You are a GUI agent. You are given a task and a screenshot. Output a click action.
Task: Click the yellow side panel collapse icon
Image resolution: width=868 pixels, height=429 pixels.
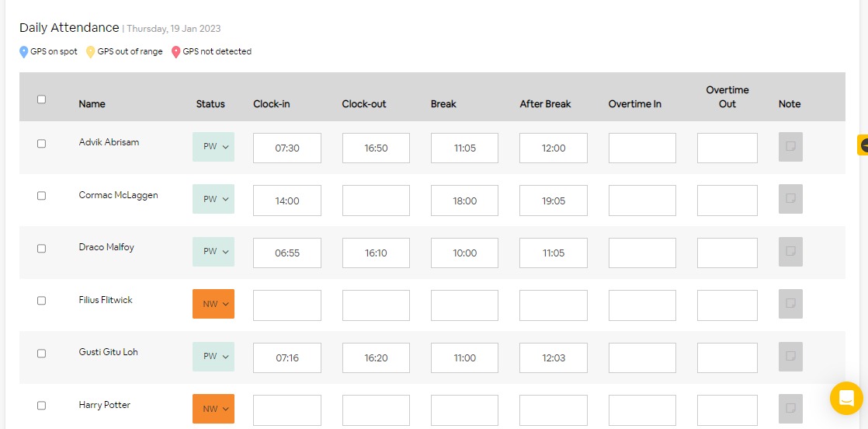(863, 145)
